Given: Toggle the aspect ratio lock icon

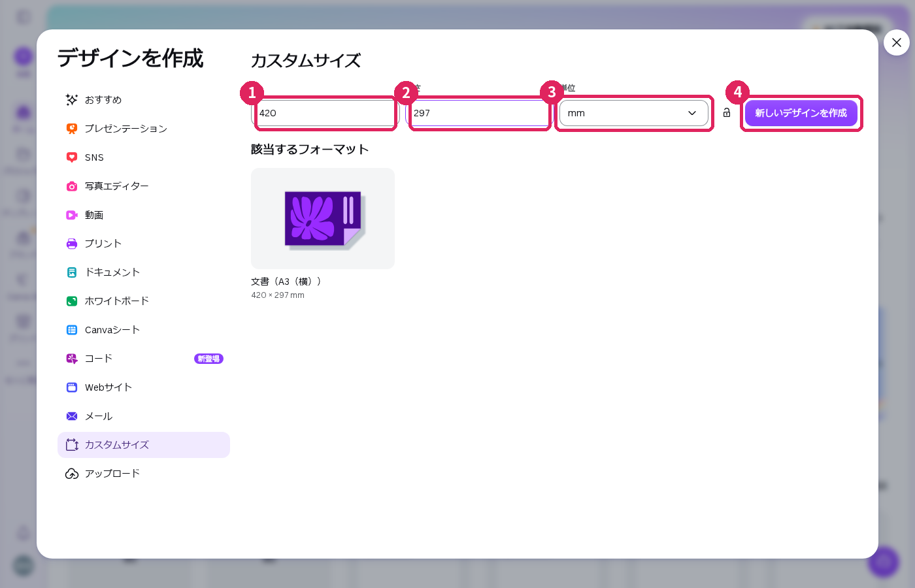Looking at the screenshot, I should click(727, 113).
